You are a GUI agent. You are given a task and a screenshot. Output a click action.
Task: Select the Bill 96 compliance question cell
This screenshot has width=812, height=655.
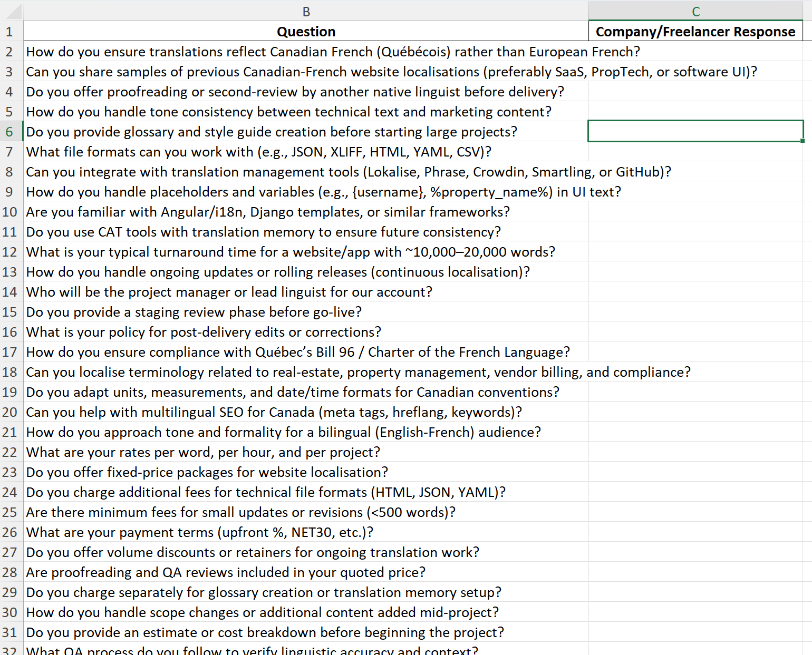[306, 351]
